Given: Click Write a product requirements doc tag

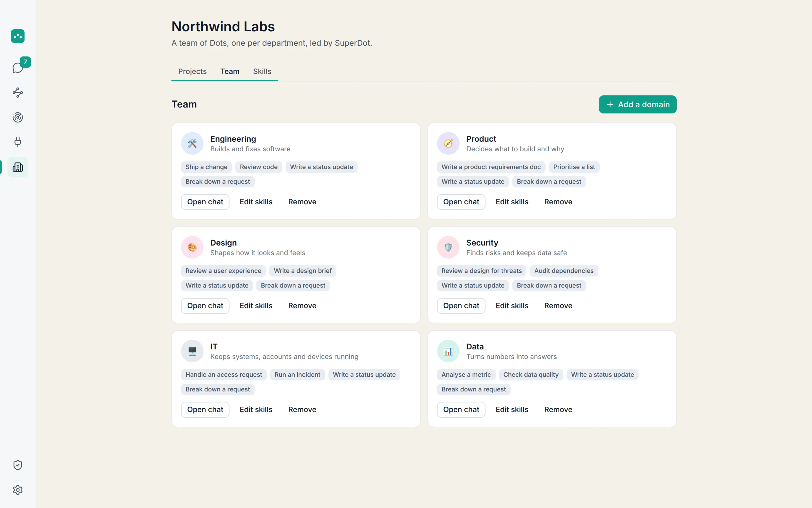Looking at the screenshot, I should tap(491, 167).
